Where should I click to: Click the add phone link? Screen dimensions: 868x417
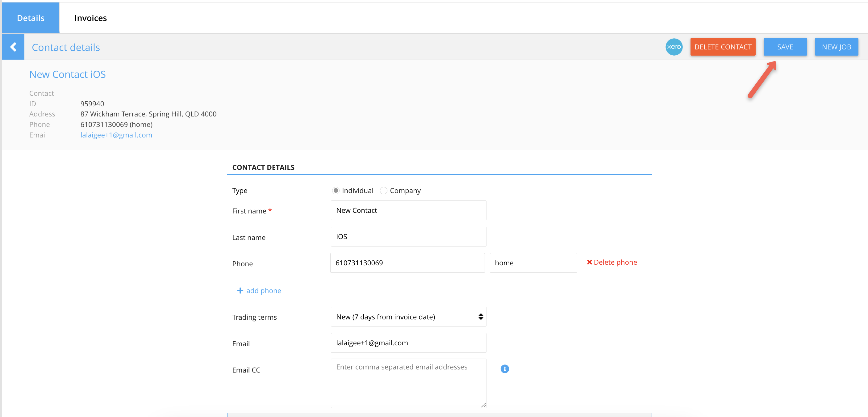tap(264, 291)
